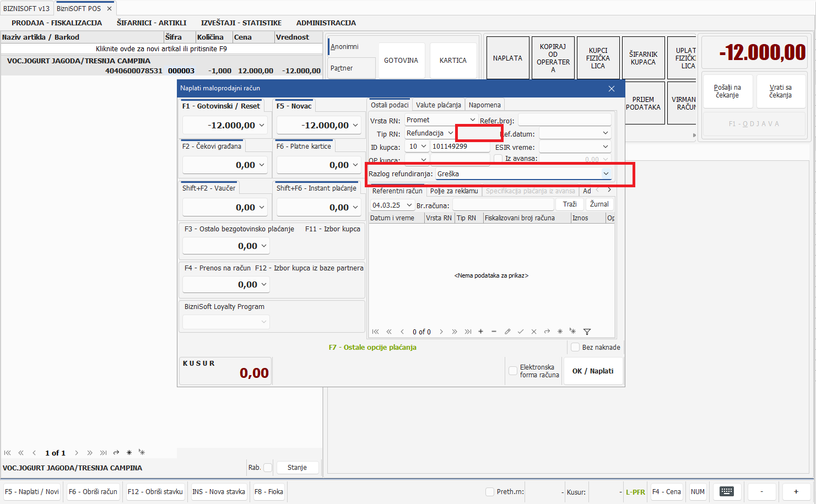Click the Traži search button
Screen dimensions: 816x504
pos(570,204)
